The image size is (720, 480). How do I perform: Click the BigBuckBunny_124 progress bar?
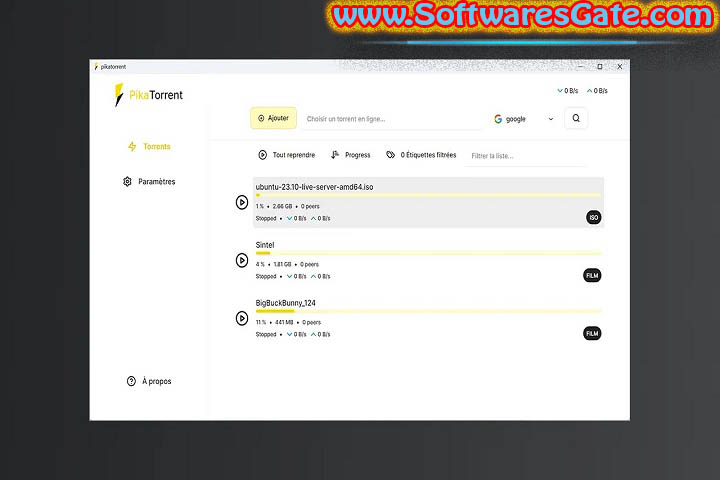coord(428,311)
